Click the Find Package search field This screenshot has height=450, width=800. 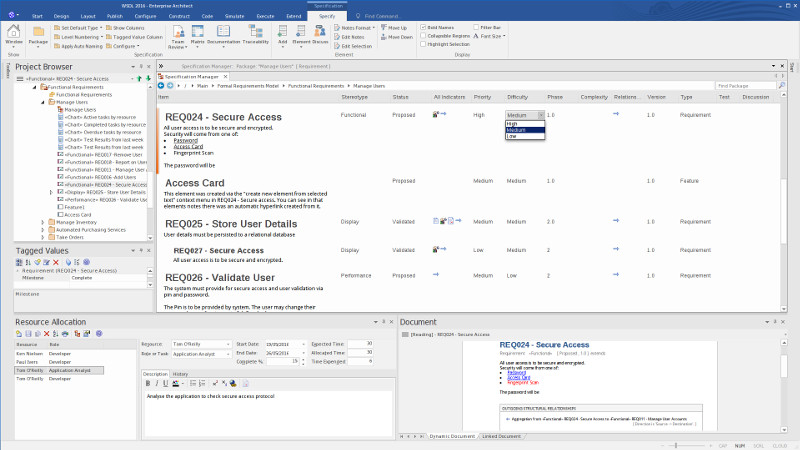tap(747, 86)
